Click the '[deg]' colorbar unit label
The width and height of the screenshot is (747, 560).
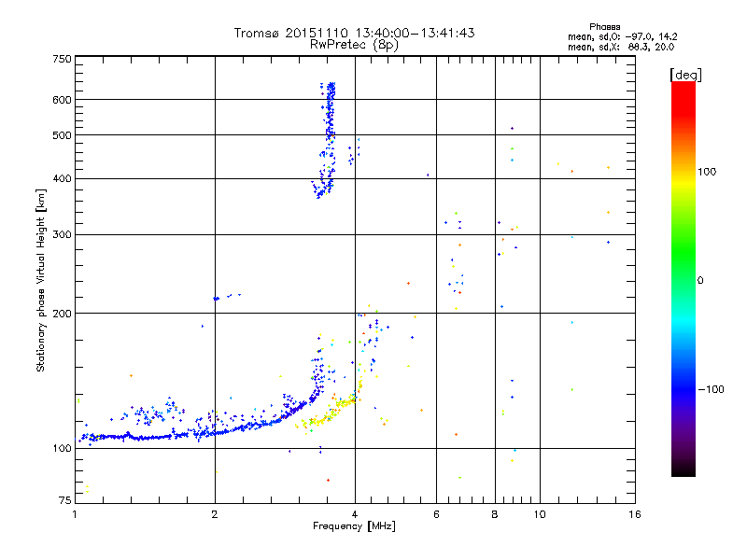(685, 76)
